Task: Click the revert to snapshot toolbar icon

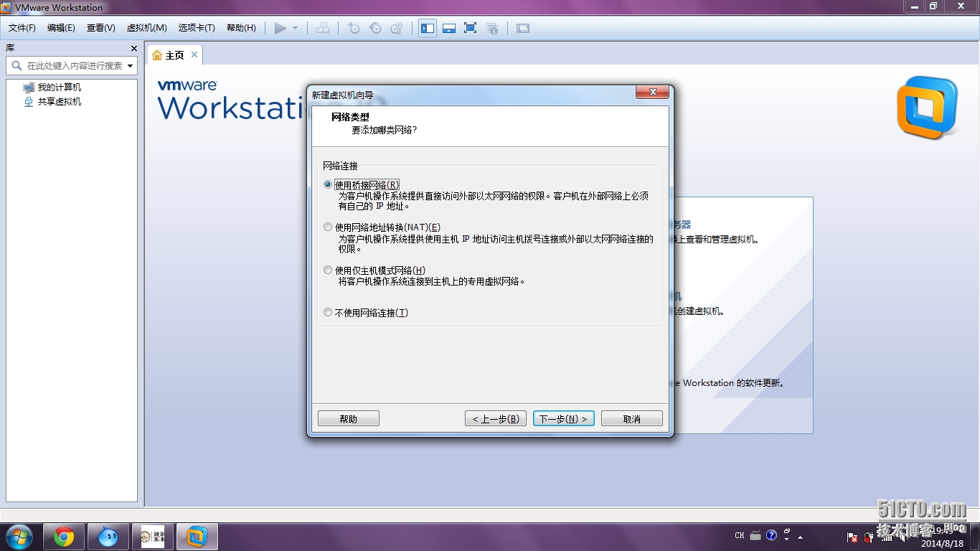Action: point(375,28)
